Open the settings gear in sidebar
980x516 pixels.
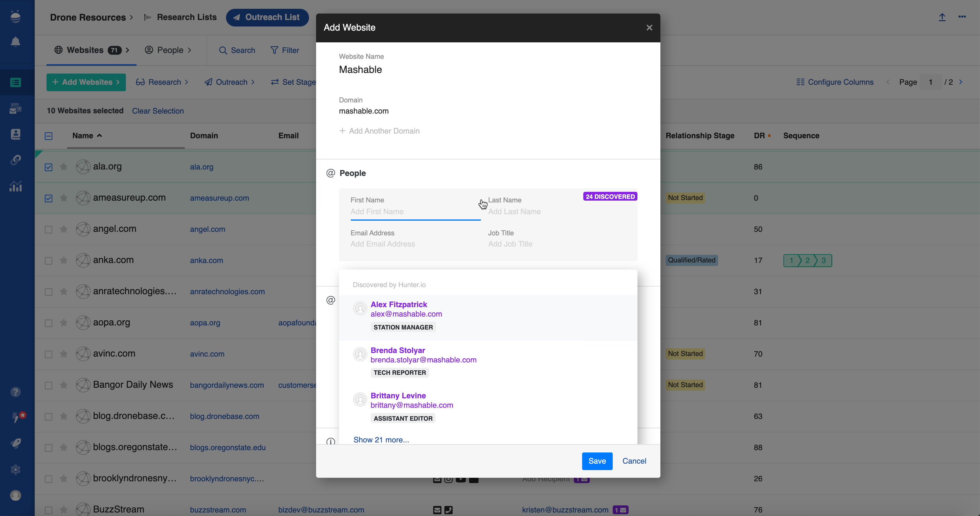15,470
